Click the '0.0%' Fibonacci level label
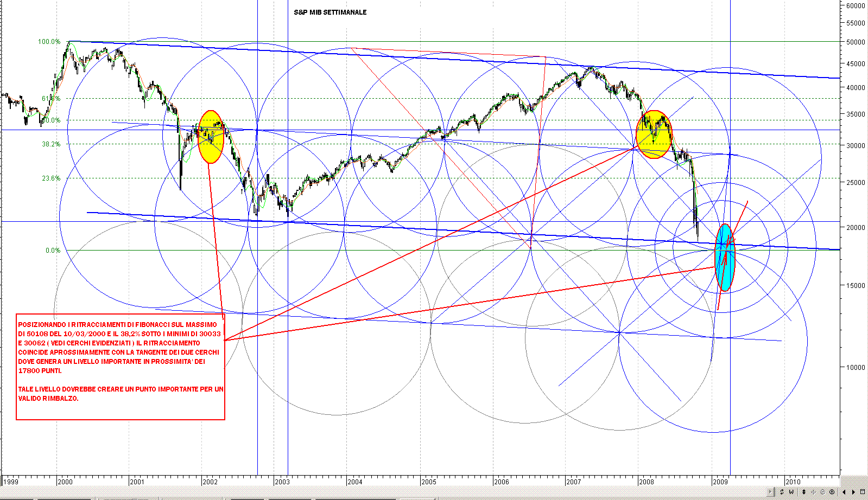The image size is (868, 500). click(53, 251)
